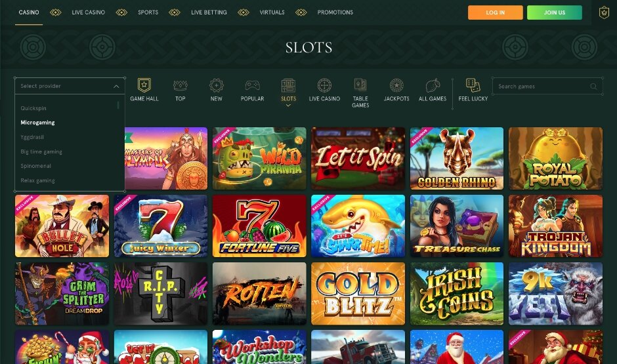Open Table Games cards icon

click(x=360, y=85)
